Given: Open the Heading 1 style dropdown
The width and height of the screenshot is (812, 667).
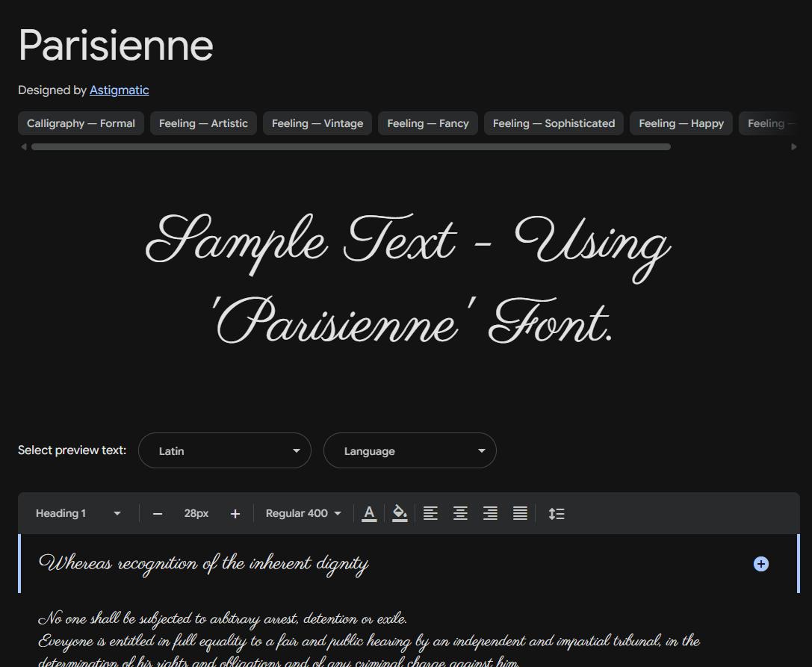Looking at the screenshot, I should click(x=78, y=513).
